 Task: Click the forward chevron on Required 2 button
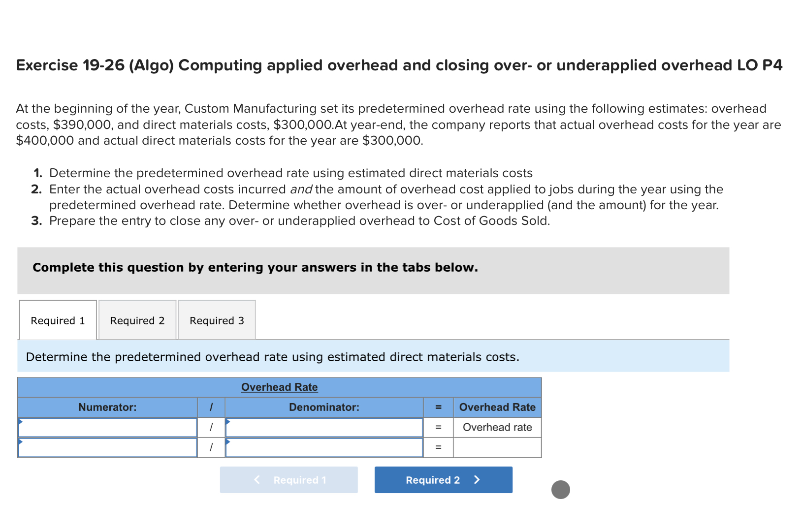click(477, 480)
